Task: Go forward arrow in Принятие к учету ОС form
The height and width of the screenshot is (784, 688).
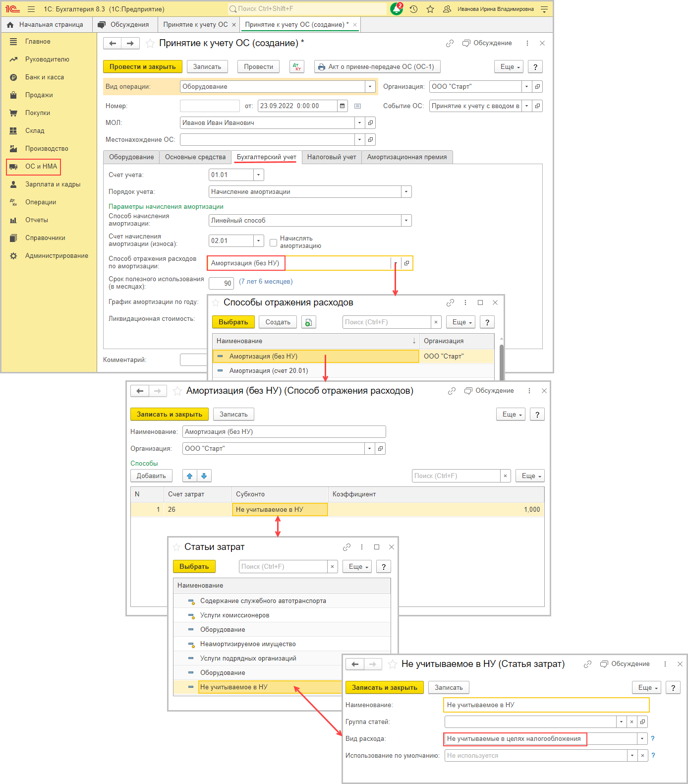Action: (x=130, y=44)
